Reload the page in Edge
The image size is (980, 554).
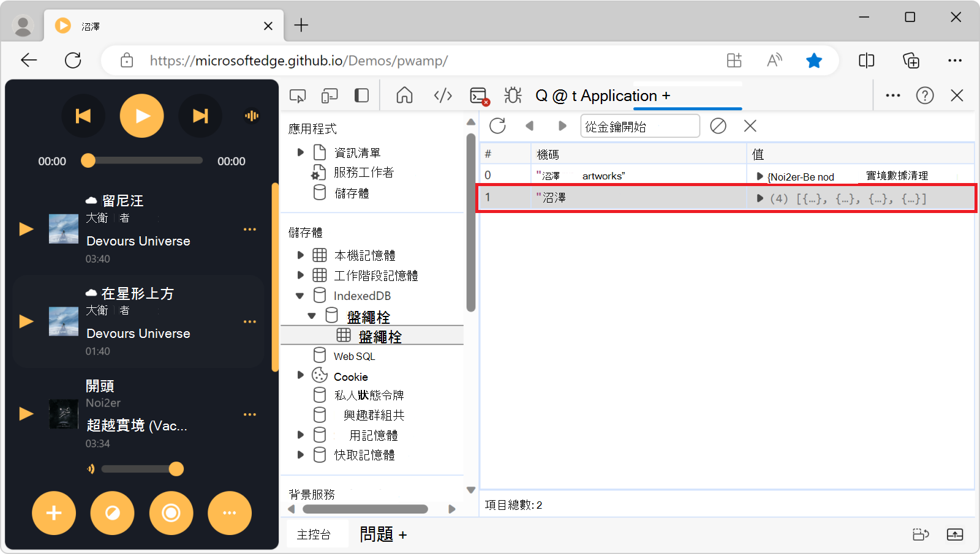tap(73, 60)
